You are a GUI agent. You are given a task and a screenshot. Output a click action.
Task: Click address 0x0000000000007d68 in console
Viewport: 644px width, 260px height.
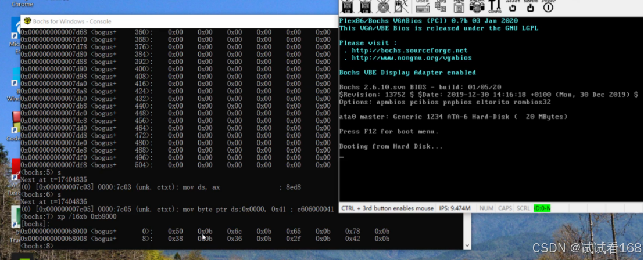coord(53,32)
